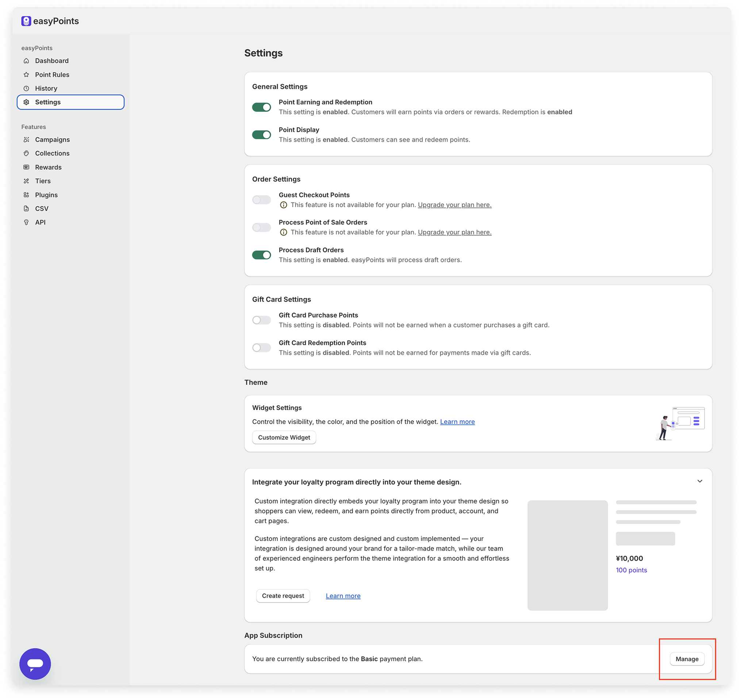Viewport: 741px width, 700px height.
Task: Click Learn more link beside Create request
Action: (343, 596)
